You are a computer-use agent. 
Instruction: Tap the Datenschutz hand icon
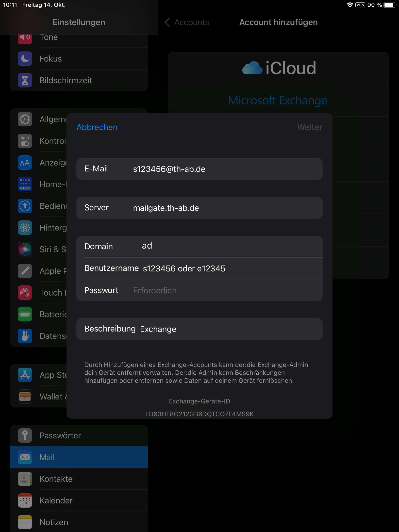pos(25,336)
